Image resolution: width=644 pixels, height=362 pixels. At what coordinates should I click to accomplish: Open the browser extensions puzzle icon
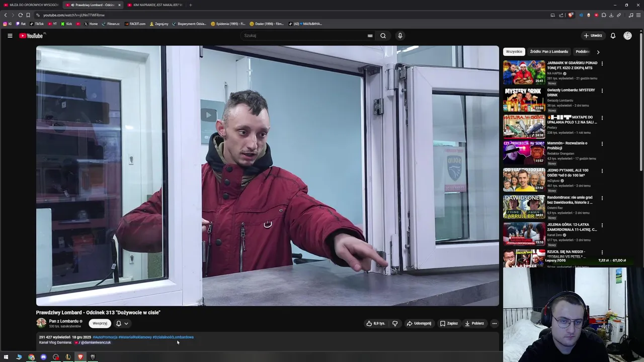(x=604, y=15)
